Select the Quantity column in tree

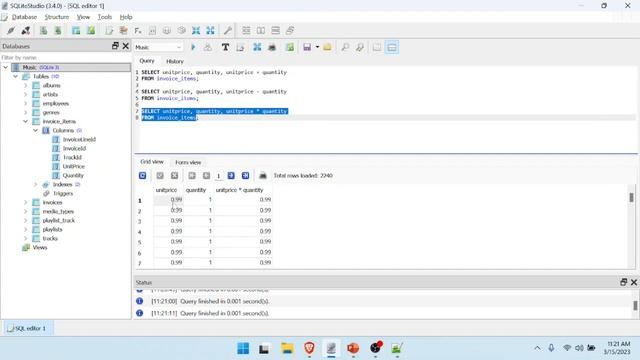73,175
